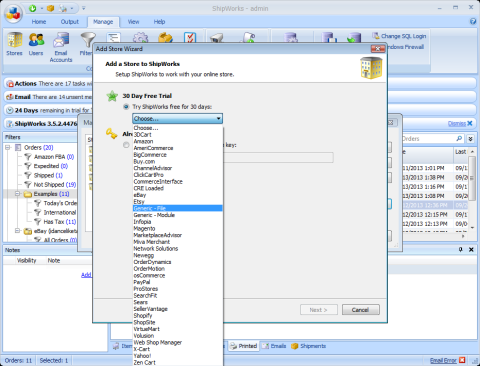
Task: Click the database icon in the ribbon
Action: coord(291,38)
